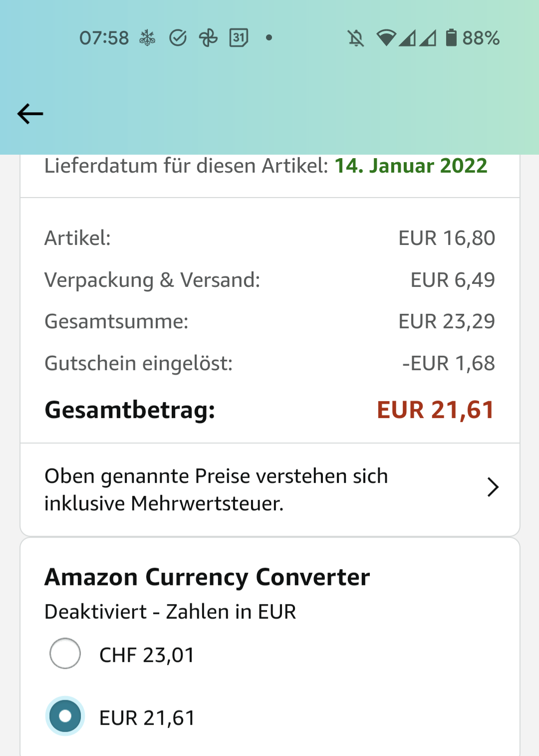Tap the red Gesamtbetrag total amount
539x756 pixels.
pos(435,410)
